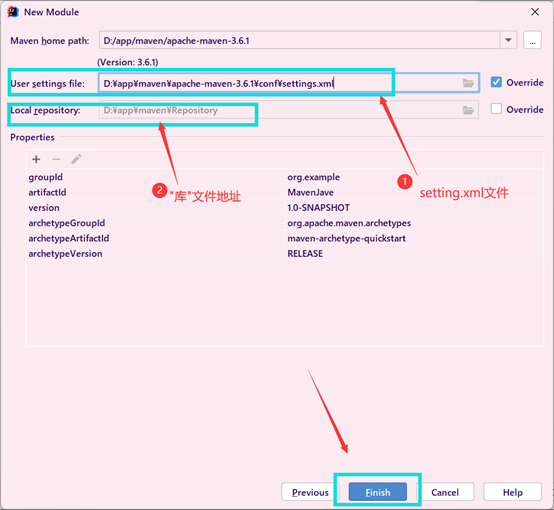Open folder browser for Local repository

[468, 110]
